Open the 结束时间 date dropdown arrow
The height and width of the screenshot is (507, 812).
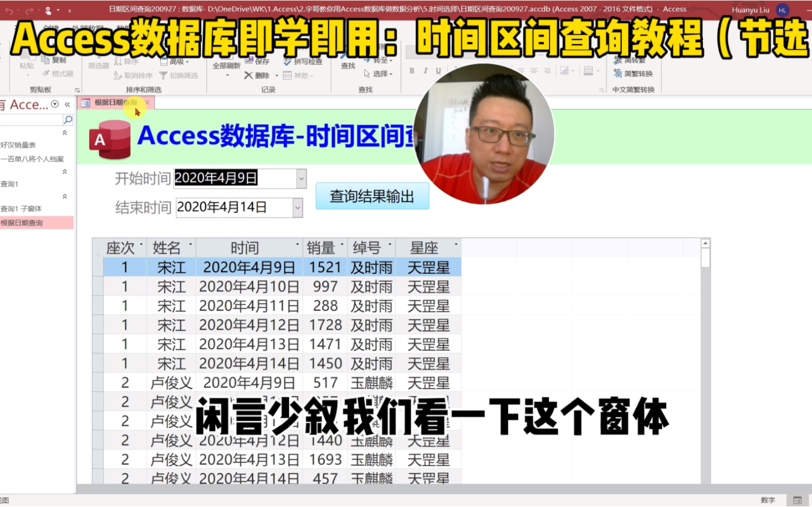coord(298,208)
